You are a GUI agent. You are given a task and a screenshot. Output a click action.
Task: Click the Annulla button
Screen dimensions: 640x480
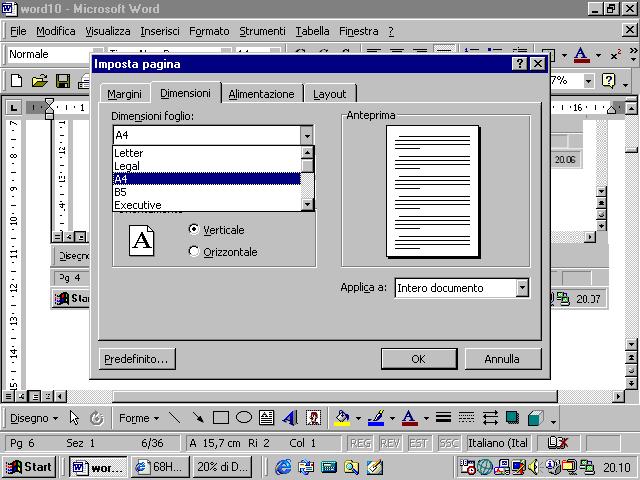(502, 359)
